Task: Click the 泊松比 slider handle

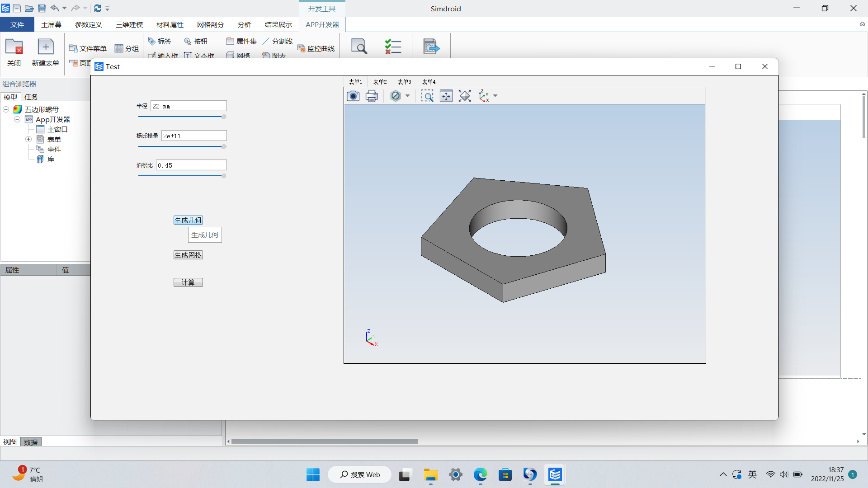Action: 224,176
